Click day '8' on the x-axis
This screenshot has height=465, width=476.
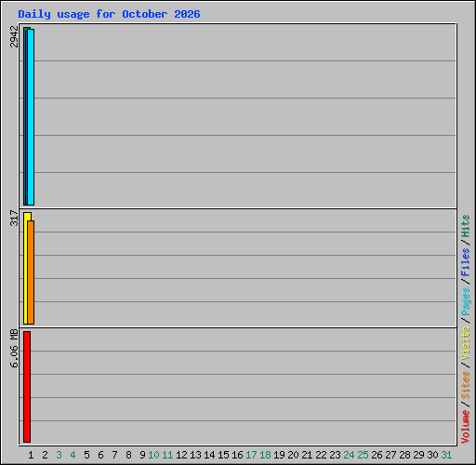point(128,455)
